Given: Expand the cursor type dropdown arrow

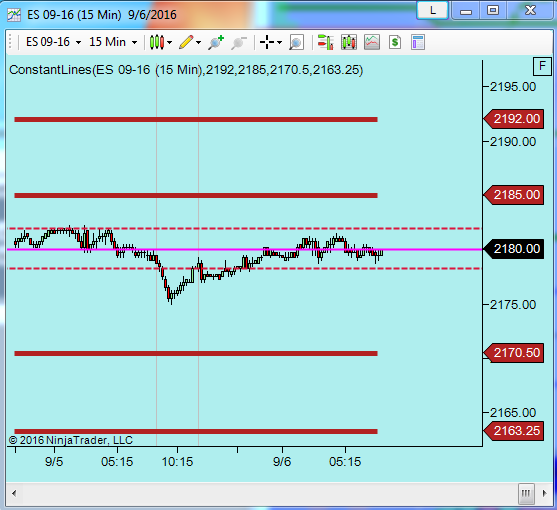Looking at the screenshot, I should tap(280, 43).
